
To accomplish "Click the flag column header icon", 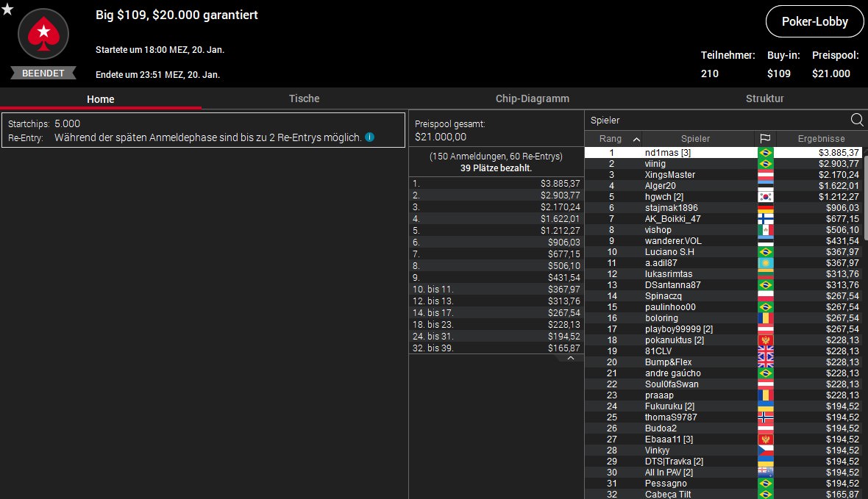I will coord(766,139).
